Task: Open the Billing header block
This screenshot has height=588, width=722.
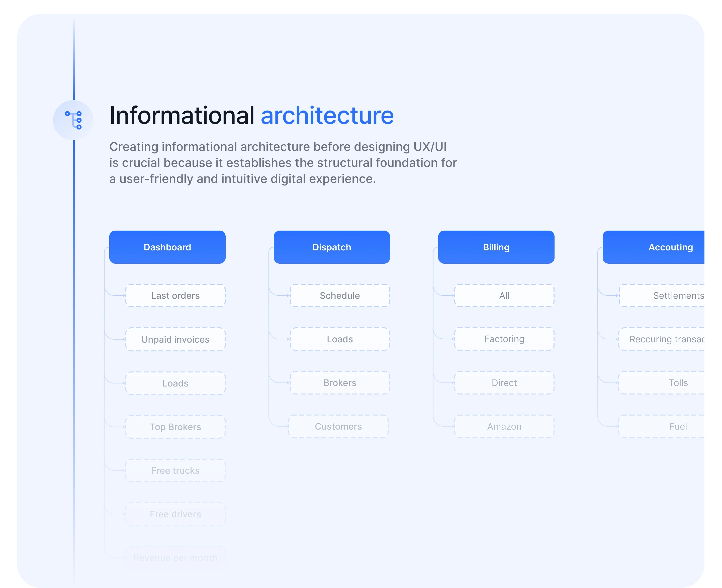Action: pos(496,247)
